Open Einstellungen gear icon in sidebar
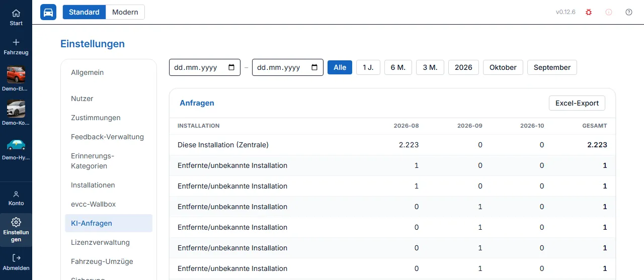The image size is (644, 280). point(16,222)
